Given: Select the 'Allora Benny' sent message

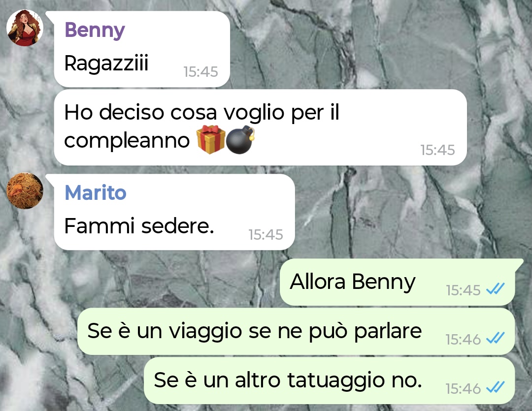Looking at the screenshot, I should pyautogui.click(x=398, y=282).
